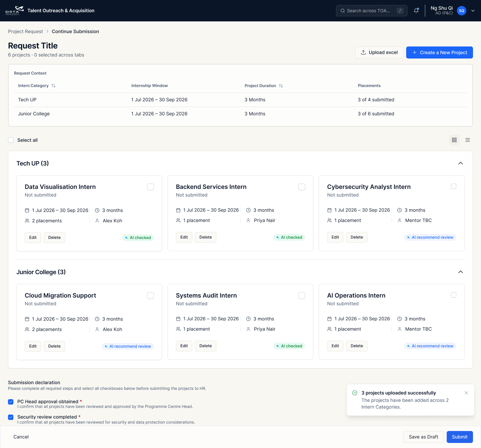481x448 pixels.
Task: Go to Project Request breadcrumb
Action: pos(25,31)
